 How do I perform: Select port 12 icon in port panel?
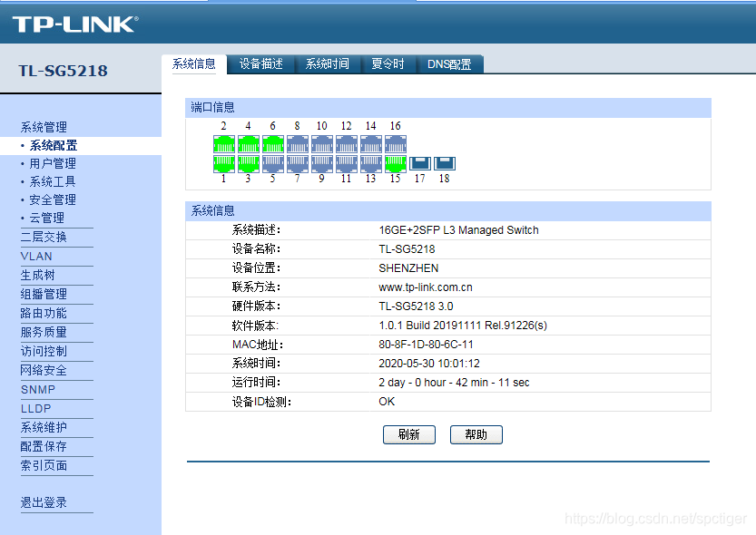(347, 144)
